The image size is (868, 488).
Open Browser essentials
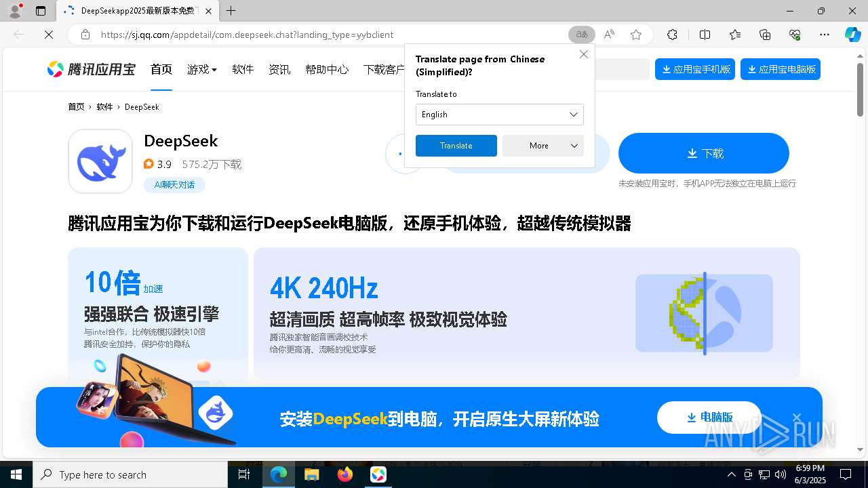tap(795, 35)
